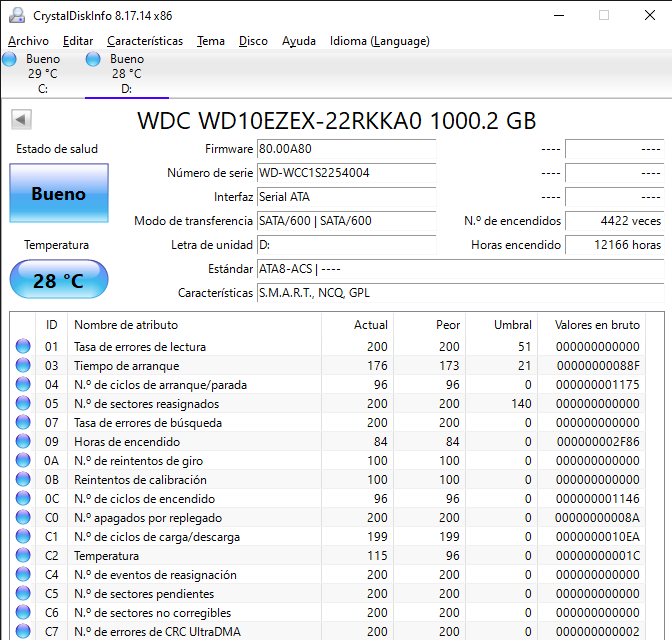Click the Interfaz field Serial ATA

coord(346,197)
